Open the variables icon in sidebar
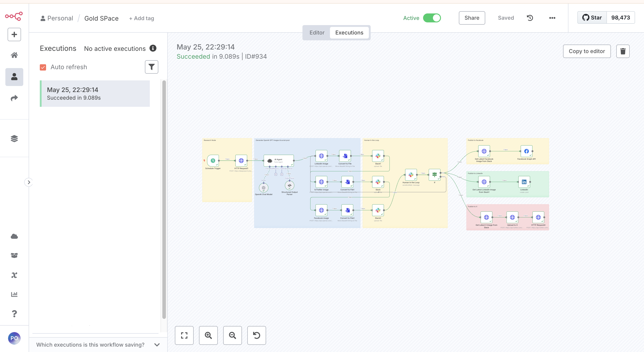This screenshot has width=644, height=352. pos(14,275)
